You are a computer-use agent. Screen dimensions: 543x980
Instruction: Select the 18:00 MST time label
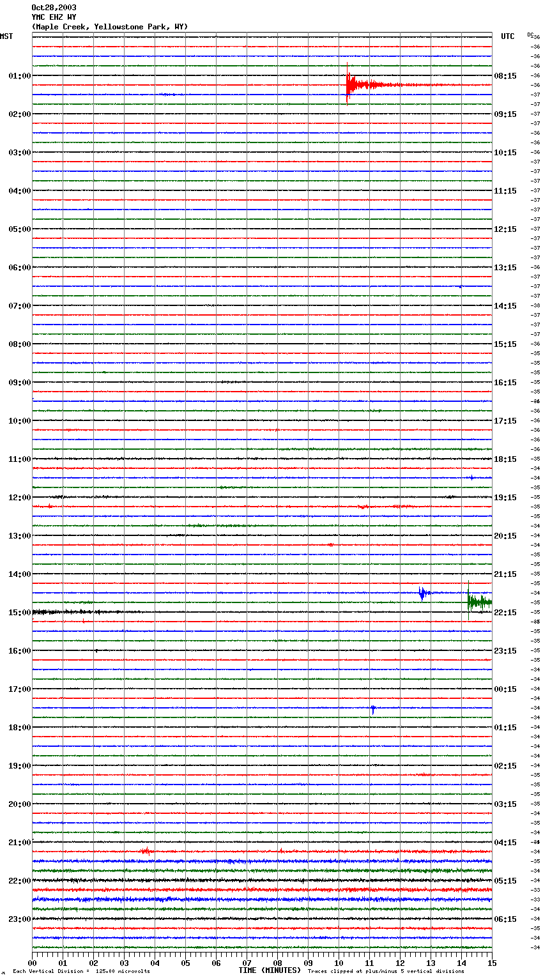tap(20, 728)
